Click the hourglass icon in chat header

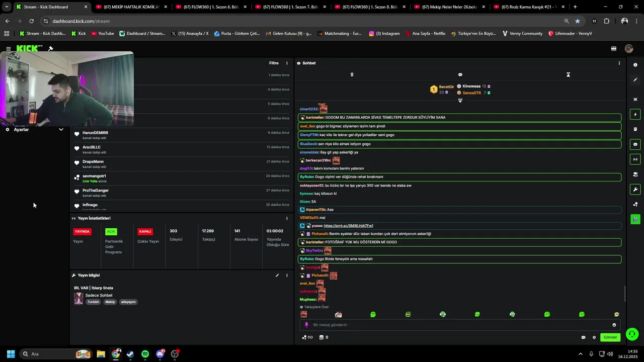568,74
